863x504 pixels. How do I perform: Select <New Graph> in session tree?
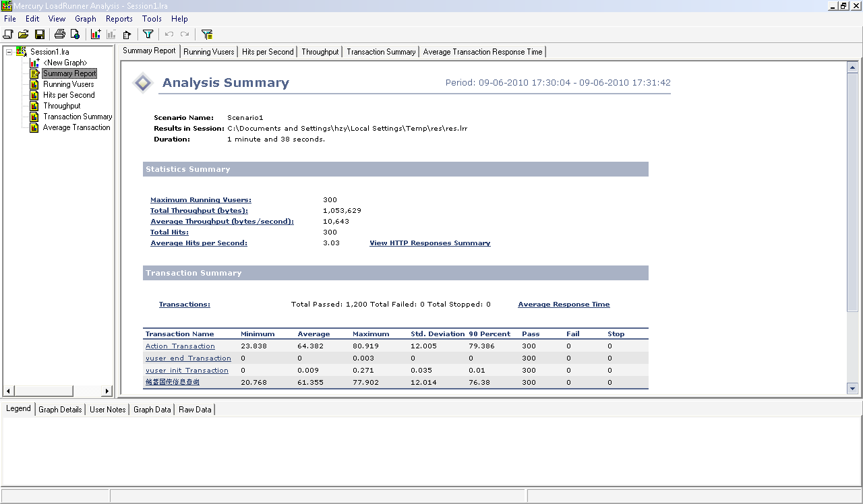pyautogui.click(x=65, y=63)
